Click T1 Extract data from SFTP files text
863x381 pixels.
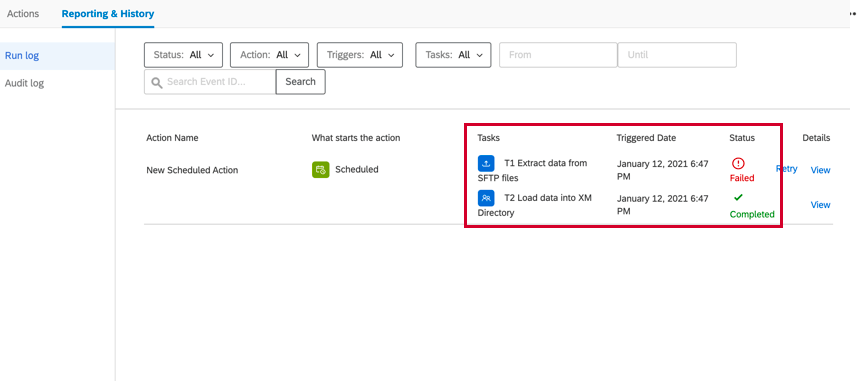(532, 170)
